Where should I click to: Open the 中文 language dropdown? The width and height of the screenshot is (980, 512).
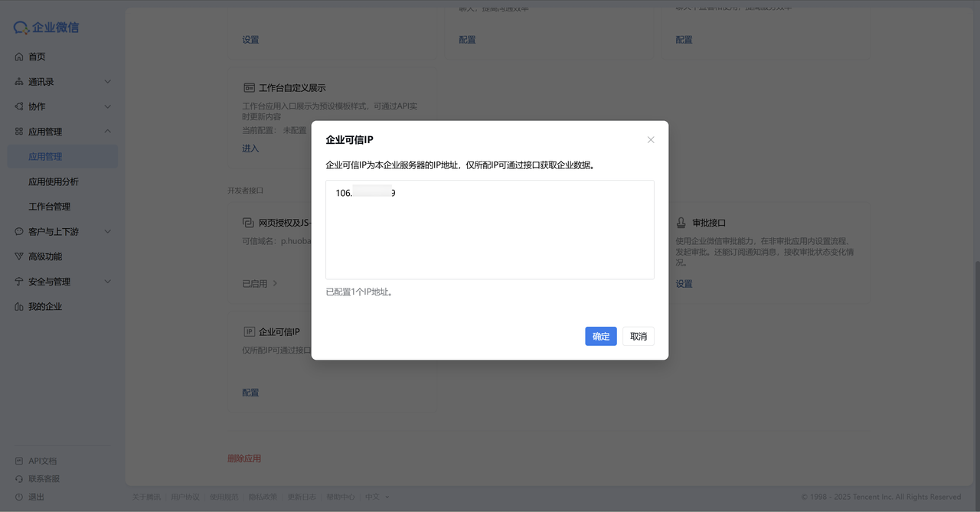(377, 497)
